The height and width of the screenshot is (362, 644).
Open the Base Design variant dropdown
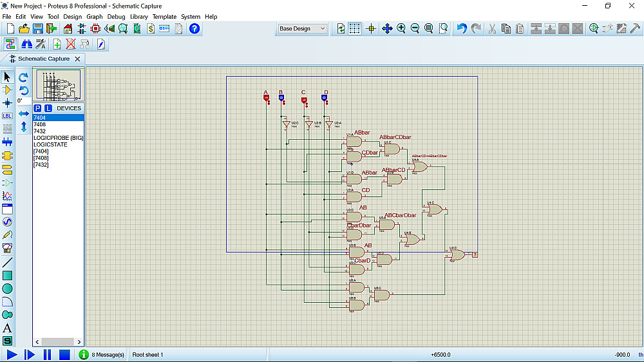(x=303, y=29)
